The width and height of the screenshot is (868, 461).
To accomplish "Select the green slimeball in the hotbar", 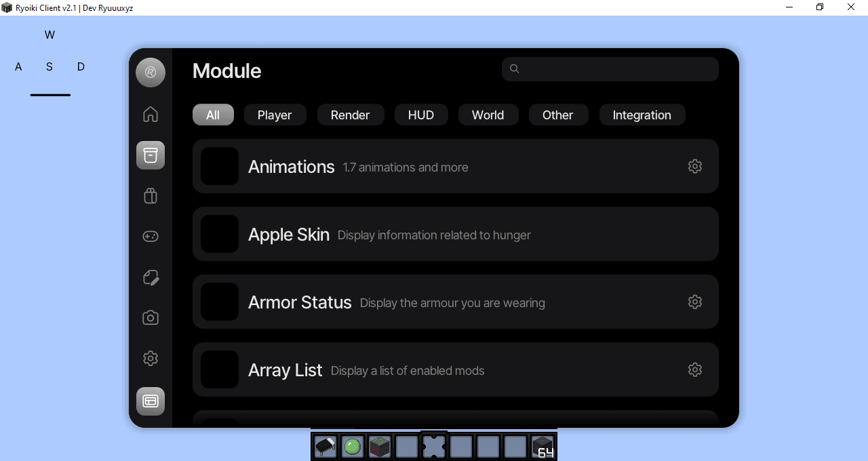I will 353,447.
